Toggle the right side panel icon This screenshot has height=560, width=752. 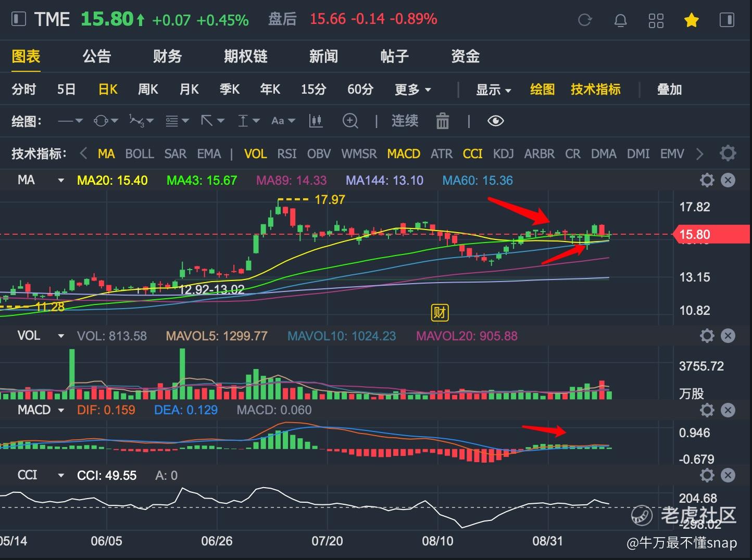[x=726, y=20]
